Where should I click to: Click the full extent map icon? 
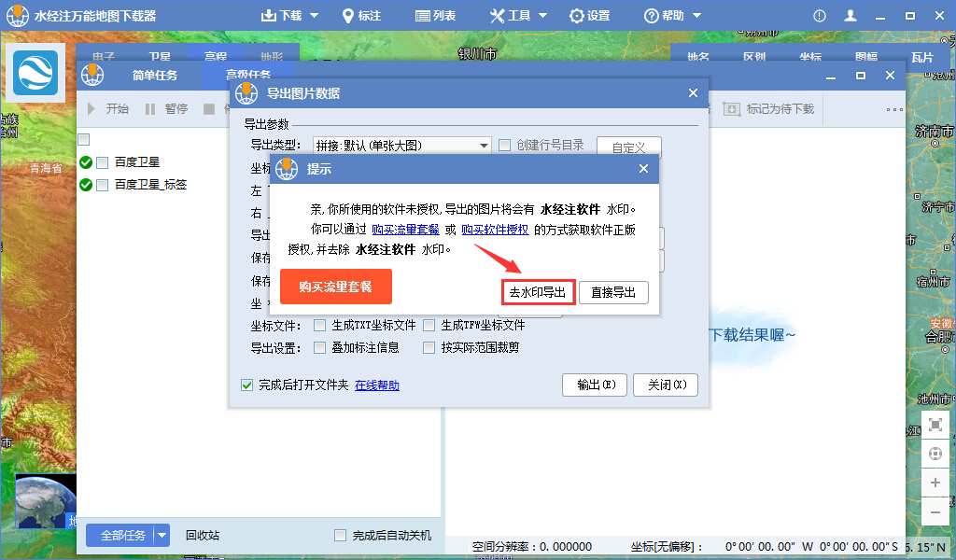[x=935, y=425]
